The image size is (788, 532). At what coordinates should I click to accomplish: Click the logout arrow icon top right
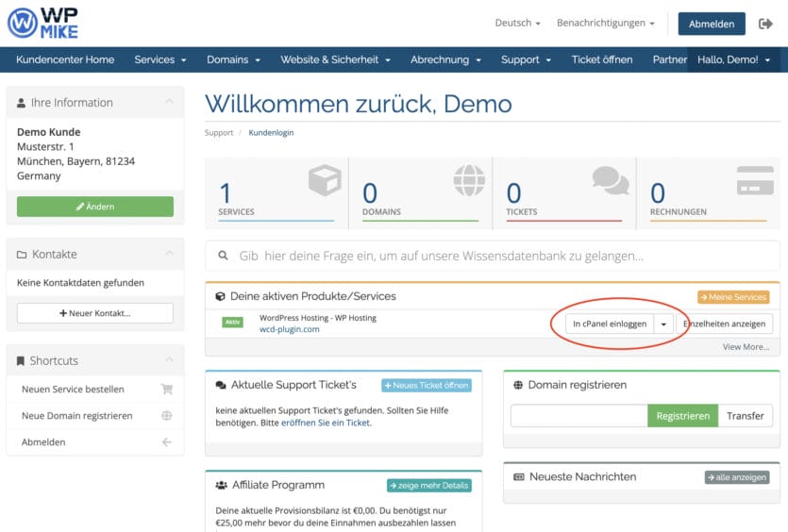[x=765, y=24]
